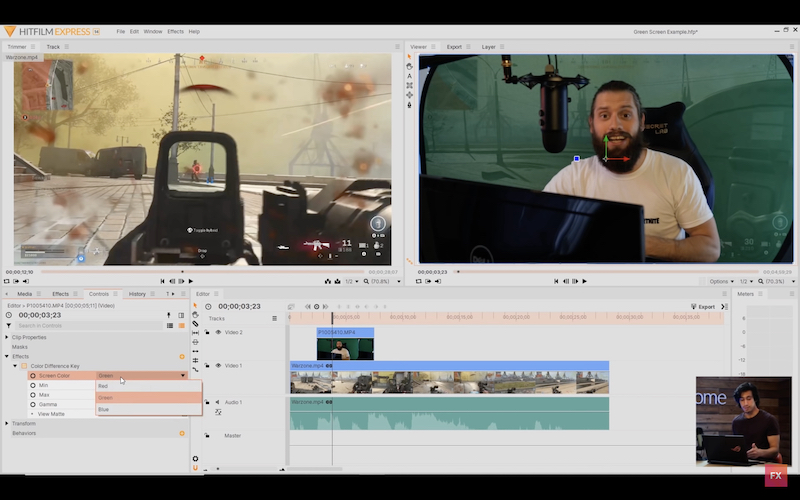Toggle Viewer loop playback icon
This screenshot has width=800, height=500.
pos(419,281)
